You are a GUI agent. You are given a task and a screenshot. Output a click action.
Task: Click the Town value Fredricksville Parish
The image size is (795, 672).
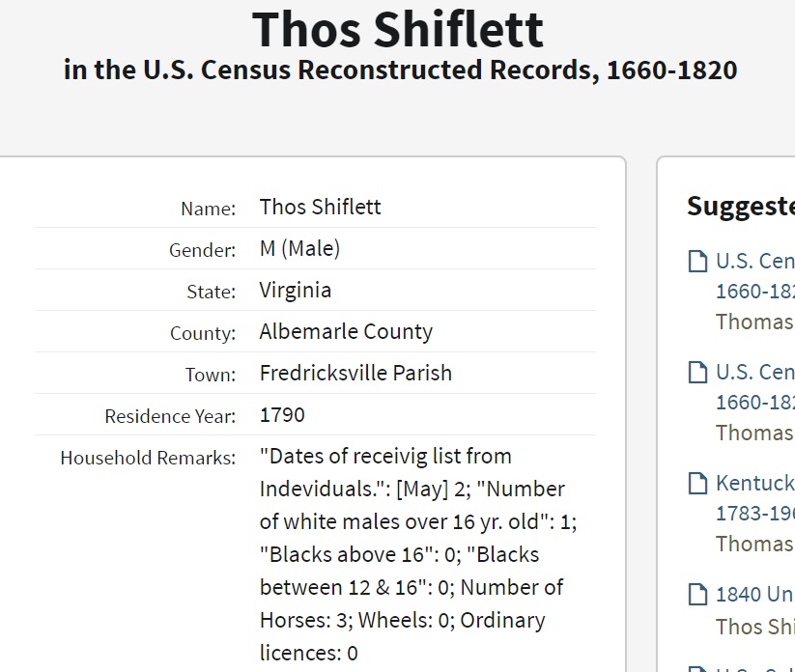click(355, 373)
